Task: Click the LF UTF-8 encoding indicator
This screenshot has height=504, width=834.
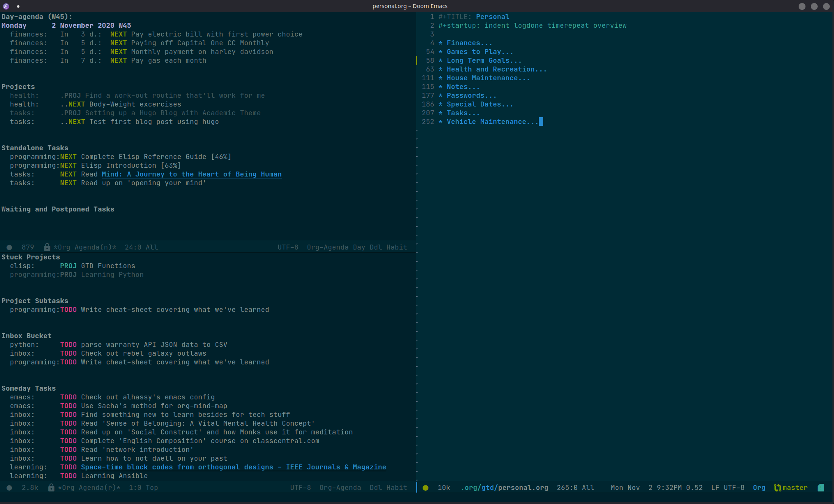Action: coord(728,488)
